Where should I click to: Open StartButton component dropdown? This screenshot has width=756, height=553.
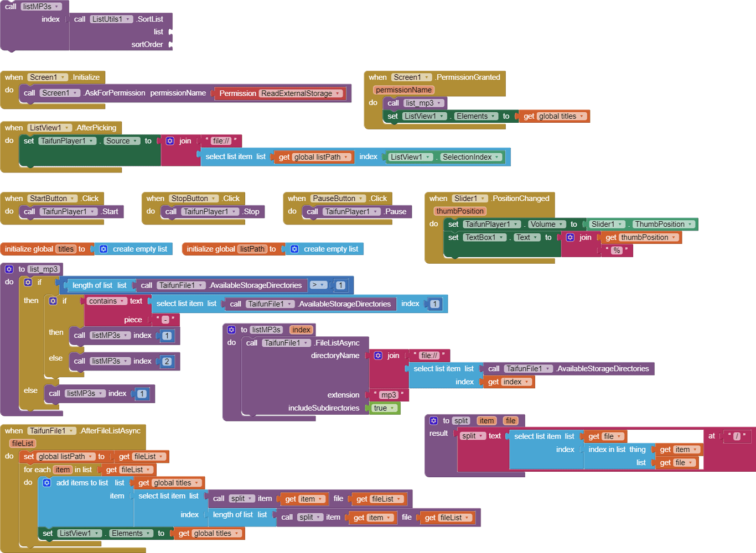(53, 199)
